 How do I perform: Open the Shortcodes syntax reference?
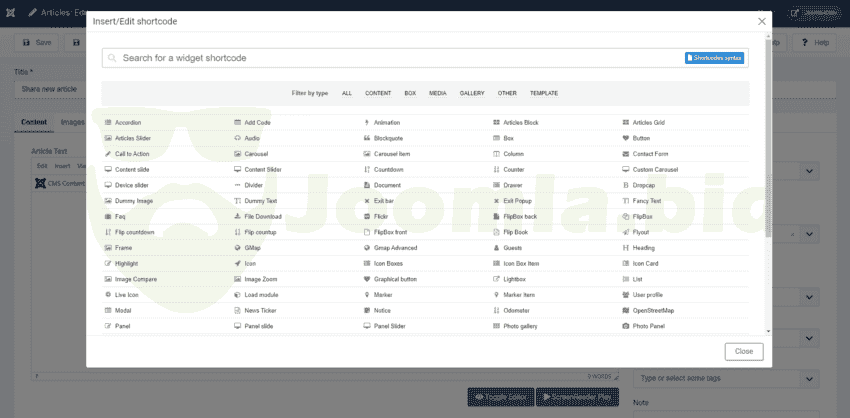click(714, 58)
